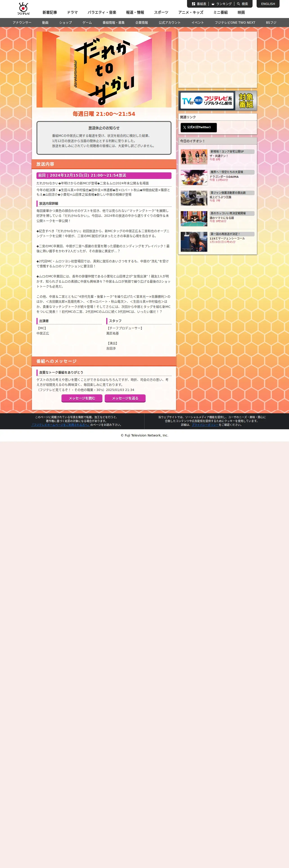Go to BSフジ page

[271, 23]
